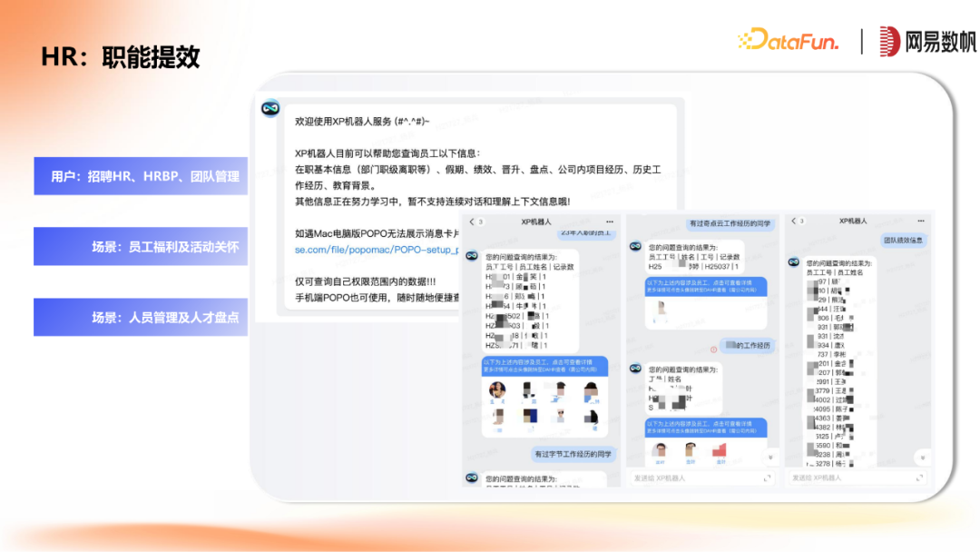Viewport: 980px width, 552px height.
Task: Click first employee avatar thumbnail in left chat card
Action: pos(497,391)
